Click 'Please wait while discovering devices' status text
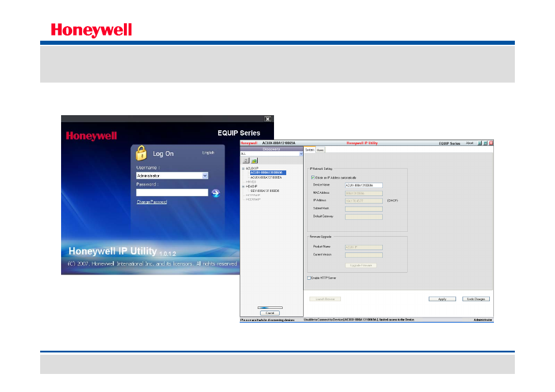Image resolution: width=555 pixels, height=392 pixels. (x=267, y=320)
